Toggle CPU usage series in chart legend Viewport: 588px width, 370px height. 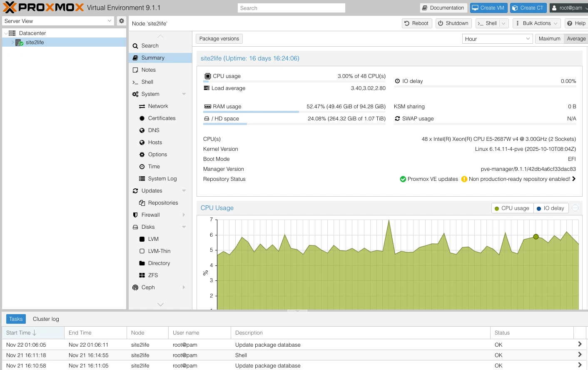512,208
